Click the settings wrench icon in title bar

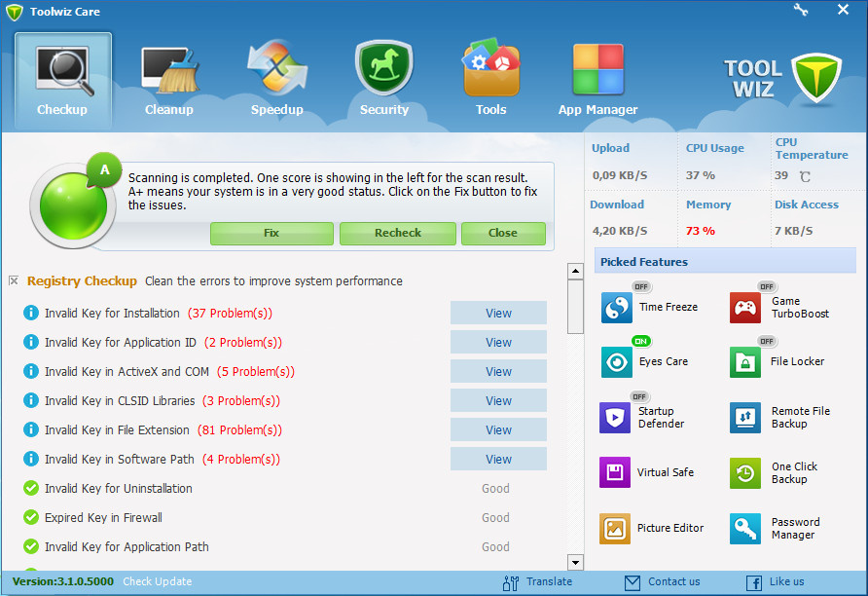click(x=801, y=10)
